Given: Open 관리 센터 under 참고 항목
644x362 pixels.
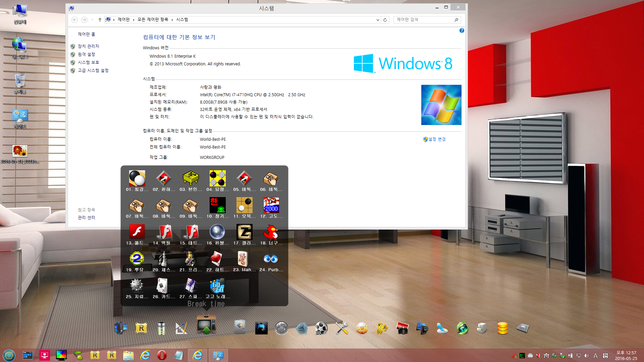Looking at the screenshot, I should point(87,218).
